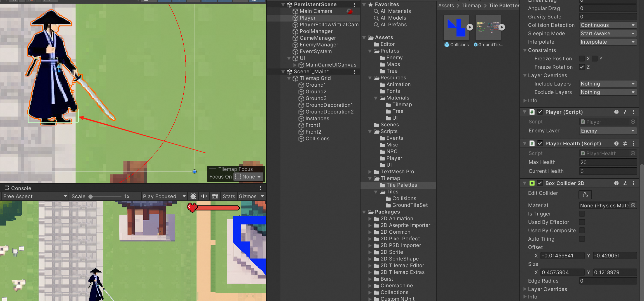Viewport: 644px width, 301px height.
Task: Click the Stats button in Game view
Action: [228, 196]
